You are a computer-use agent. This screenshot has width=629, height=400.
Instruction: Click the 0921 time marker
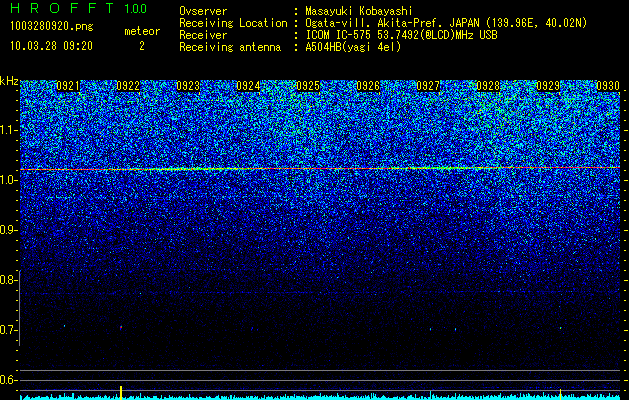[x=68, y=86]
